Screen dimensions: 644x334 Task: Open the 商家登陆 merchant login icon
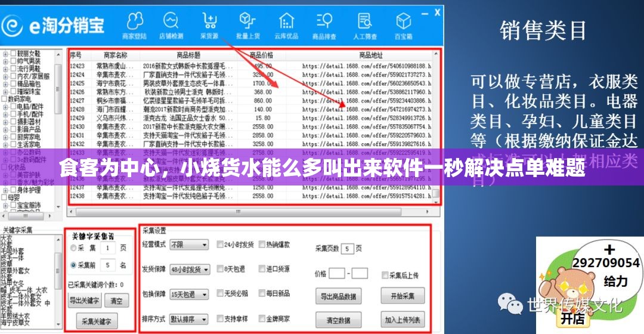pos(134,26)
